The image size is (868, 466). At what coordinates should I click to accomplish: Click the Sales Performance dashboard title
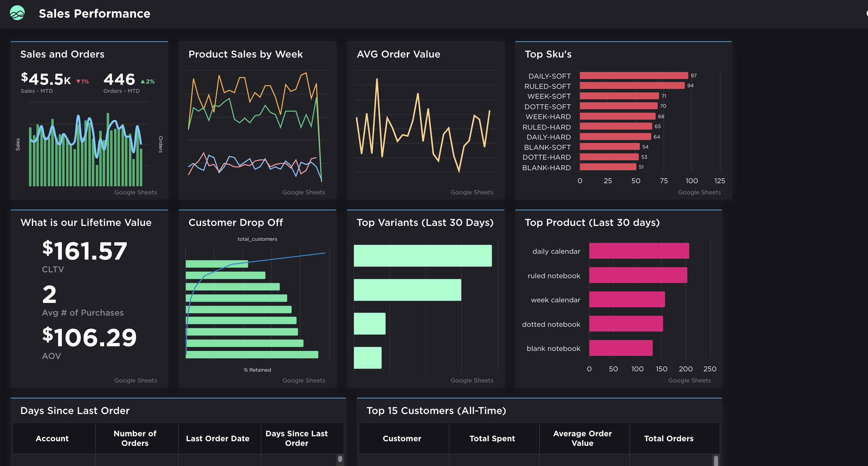click(x=94, y=14)
